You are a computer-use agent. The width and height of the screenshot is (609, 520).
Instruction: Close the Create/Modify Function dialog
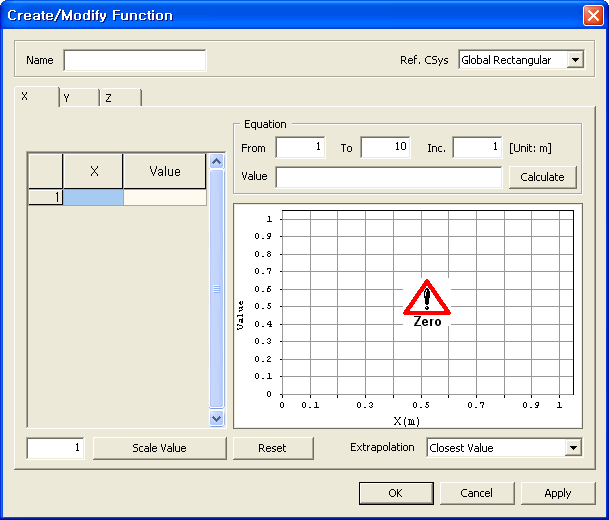tap(592, 15)
